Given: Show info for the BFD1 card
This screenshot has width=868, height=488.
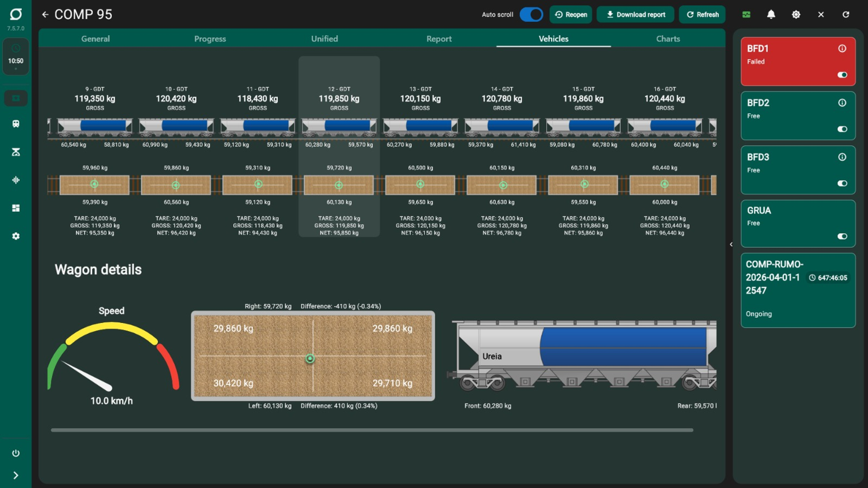Looking at the screenshot, I should pos(843,49).
